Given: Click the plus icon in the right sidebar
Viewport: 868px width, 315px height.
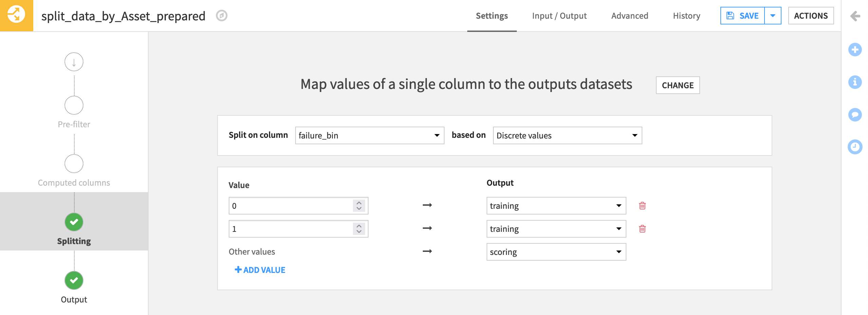Looking at the screenshot, I should (855, 50).
